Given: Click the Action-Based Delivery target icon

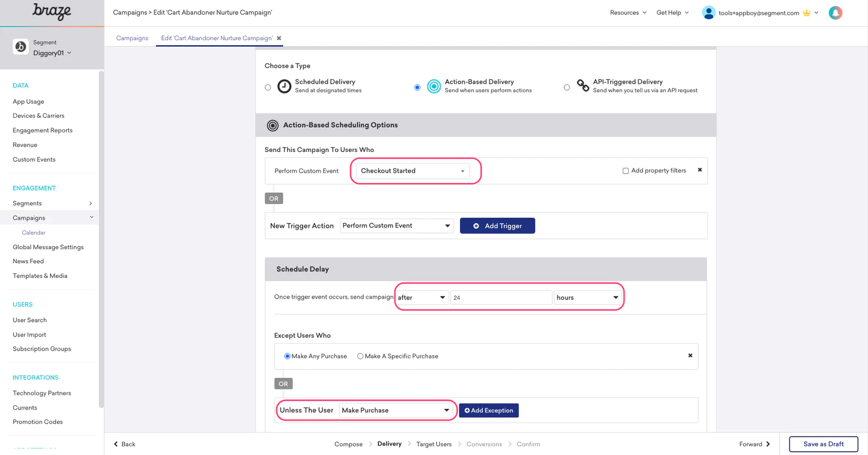Looking at the screenshot, I should tap(434, 86).
